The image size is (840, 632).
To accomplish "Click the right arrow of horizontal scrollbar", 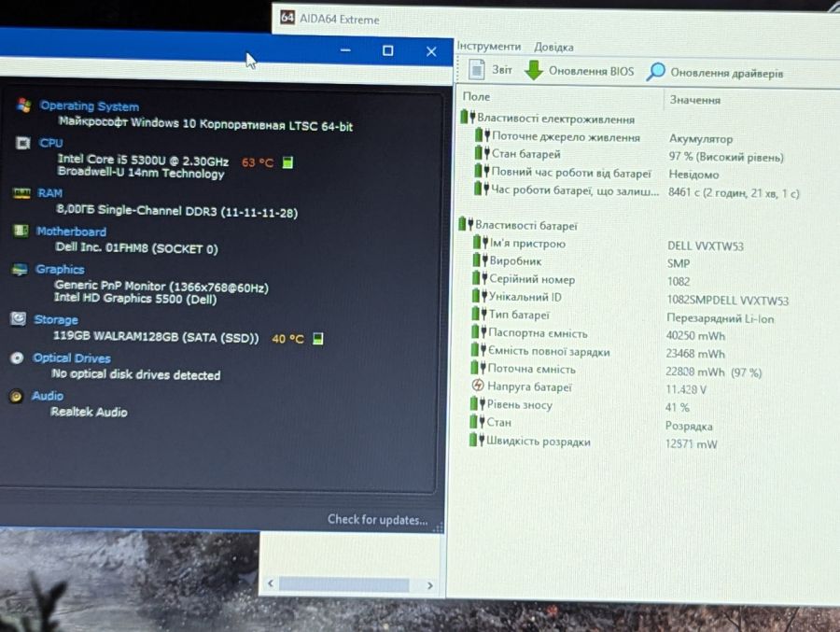I will pyautogui.click(x=429, y=585).
